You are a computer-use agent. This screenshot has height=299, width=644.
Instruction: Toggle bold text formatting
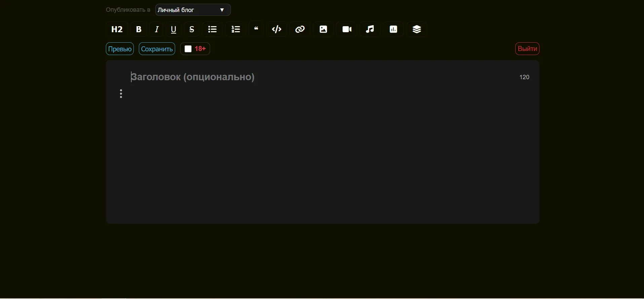tap(139, 30)
